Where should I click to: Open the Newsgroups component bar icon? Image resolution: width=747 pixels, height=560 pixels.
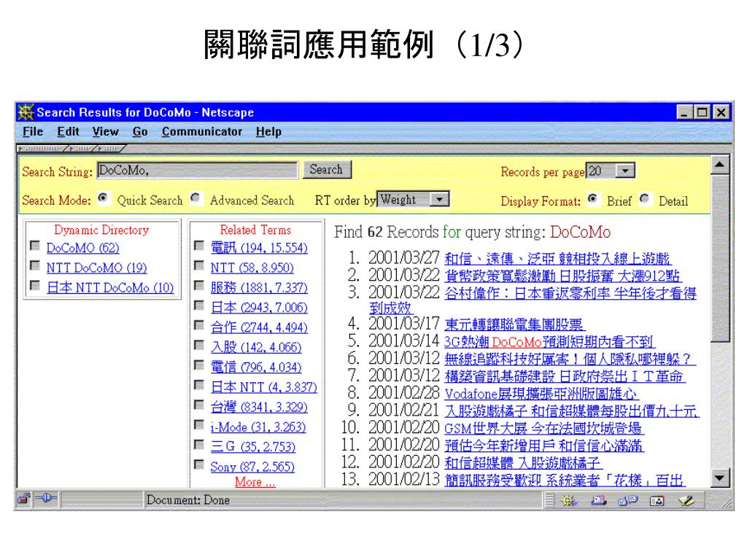coord(627,500)
